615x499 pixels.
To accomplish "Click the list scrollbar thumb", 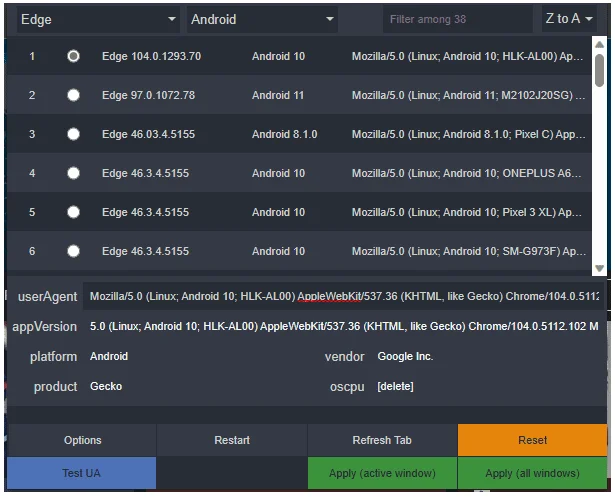I will click(599, 70).
